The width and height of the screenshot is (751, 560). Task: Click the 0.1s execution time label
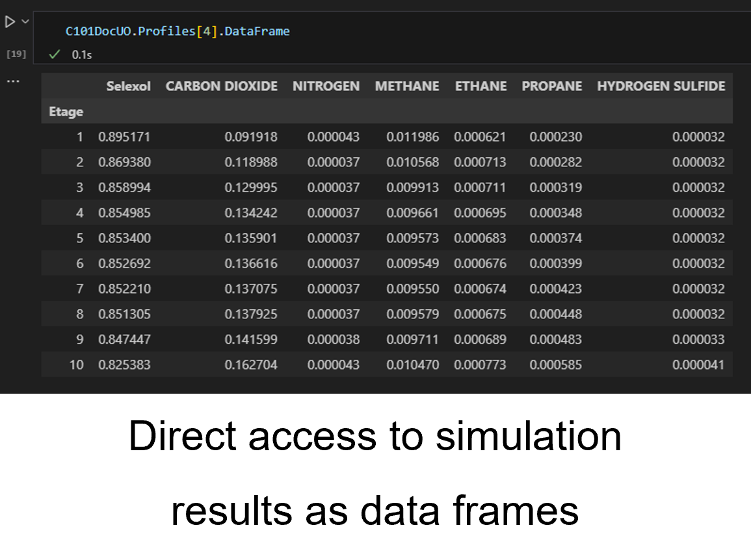tap(82, 55)
